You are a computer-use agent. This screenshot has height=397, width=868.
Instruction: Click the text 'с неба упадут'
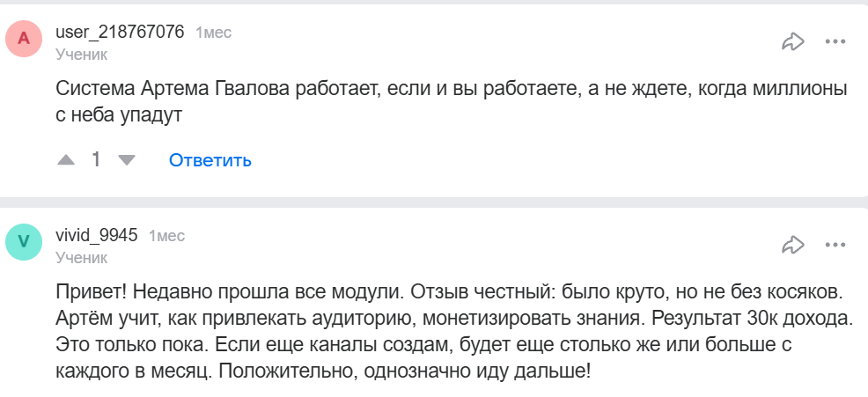pos(118,114)
